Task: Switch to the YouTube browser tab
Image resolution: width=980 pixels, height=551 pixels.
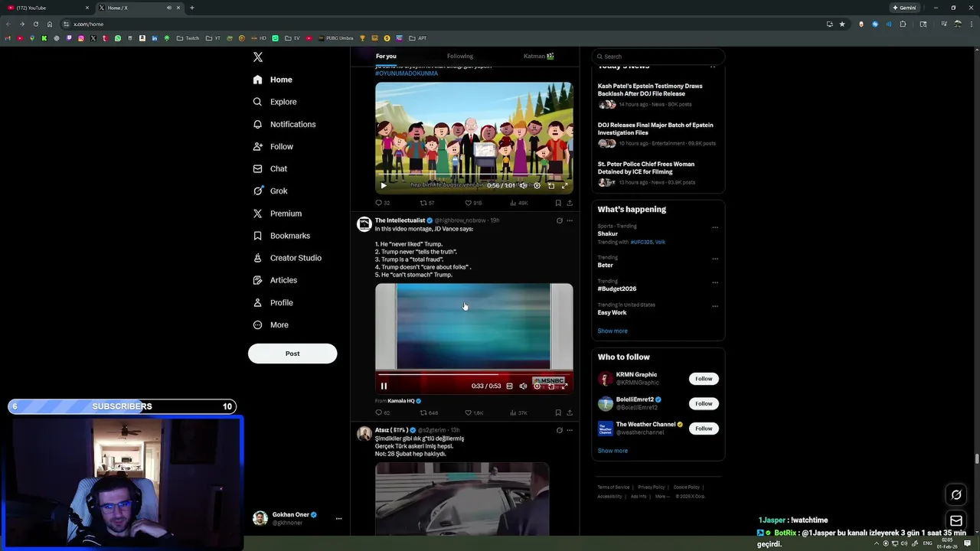Action: point(46,8)
